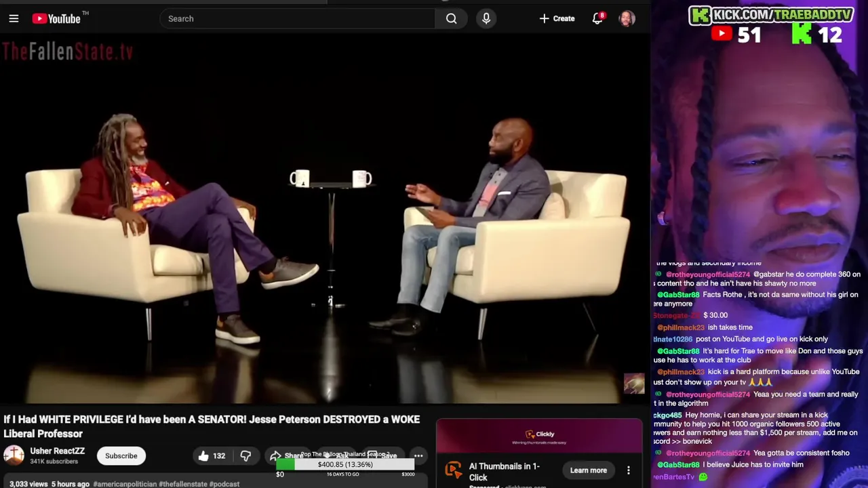Click the AI Thumbnails in 1-Click title
Image resolution: width=868 pixels, height=488 pixels.
pos(505,472)
